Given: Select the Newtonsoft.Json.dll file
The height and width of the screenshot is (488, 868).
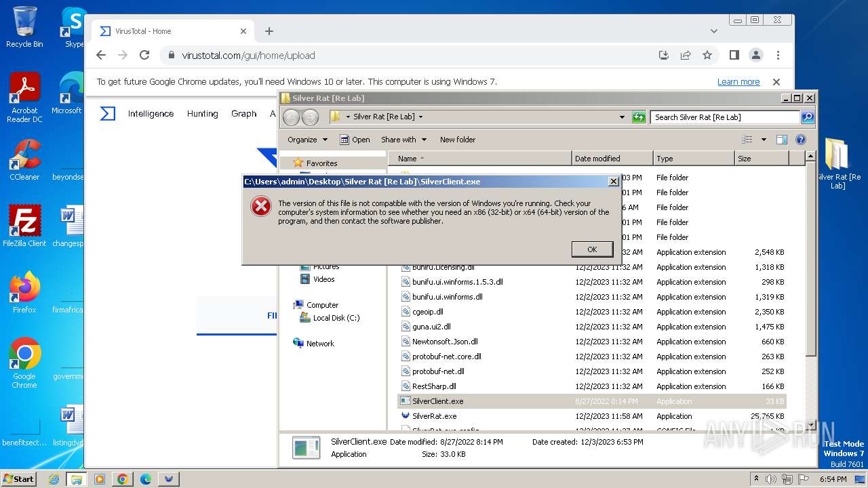Looking at the screenshot, I should click(445, 342).
